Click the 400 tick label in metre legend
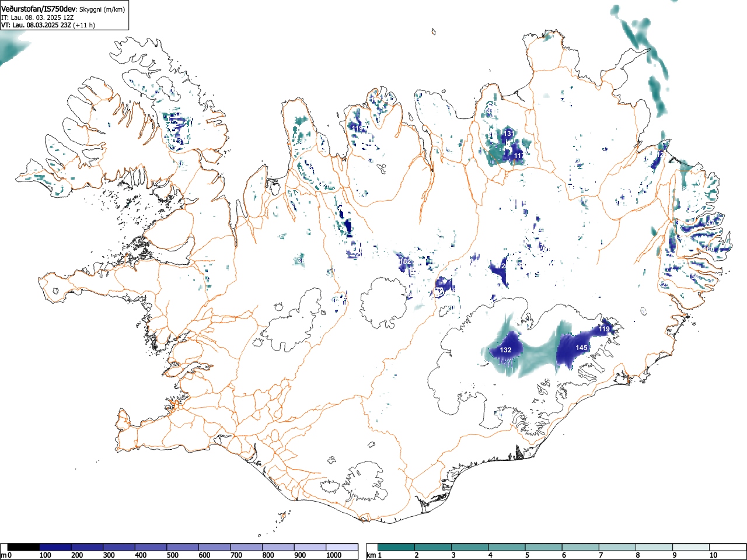747x560 pixels. pos(141,555)
